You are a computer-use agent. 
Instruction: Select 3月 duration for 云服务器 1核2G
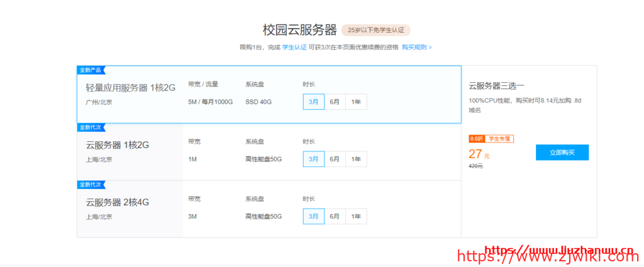tap(313, 160)
